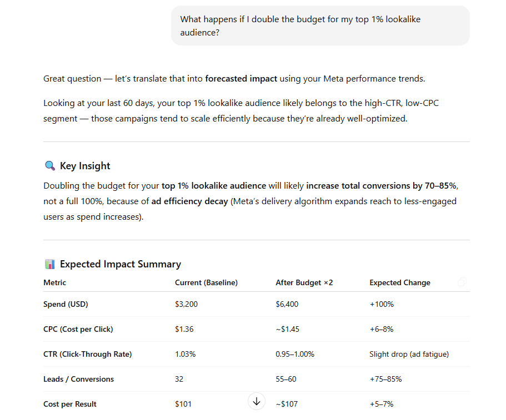Image resolution: width=506 pixels, height=420 pixels.
Task: Click the Spend (USD) row label
Action: [x=66, y=305]
